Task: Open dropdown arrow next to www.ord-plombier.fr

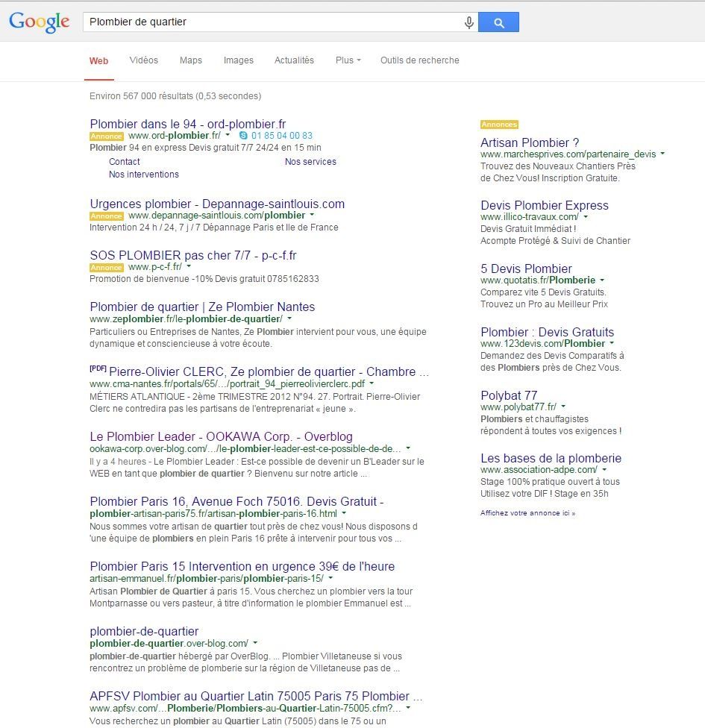Action: 228,135
